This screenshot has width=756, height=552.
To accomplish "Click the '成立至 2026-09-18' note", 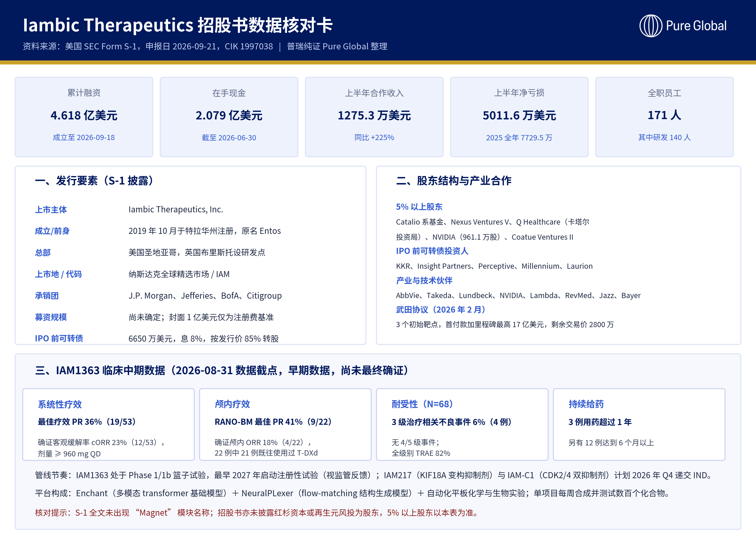I will point(84,137).
